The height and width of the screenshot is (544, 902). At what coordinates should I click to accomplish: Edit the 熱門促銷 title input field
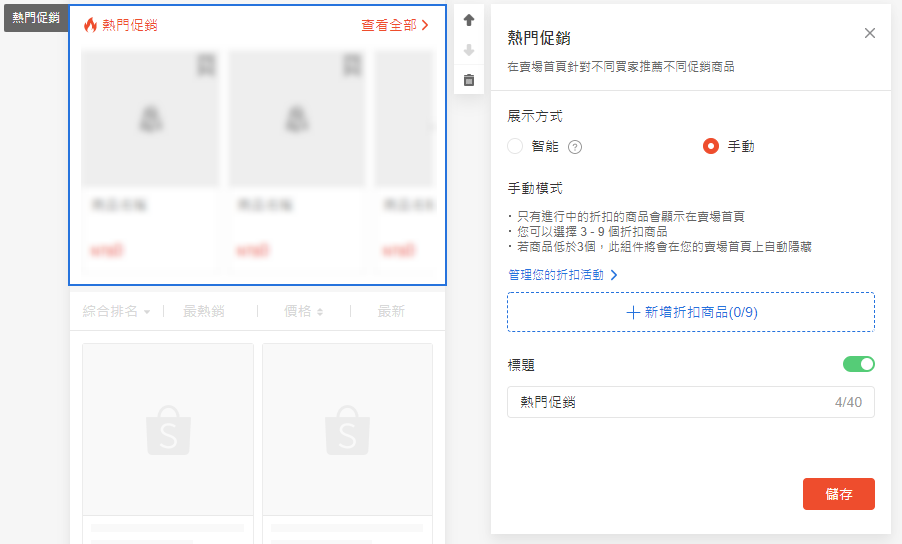691,402
